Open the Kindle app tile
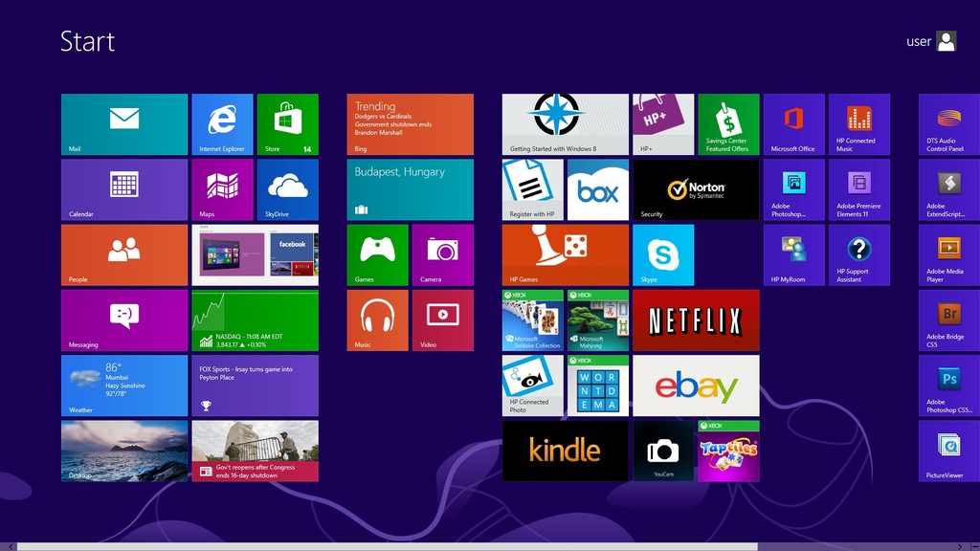This screenshot has width=980, height=551. [x=565, y=451]
